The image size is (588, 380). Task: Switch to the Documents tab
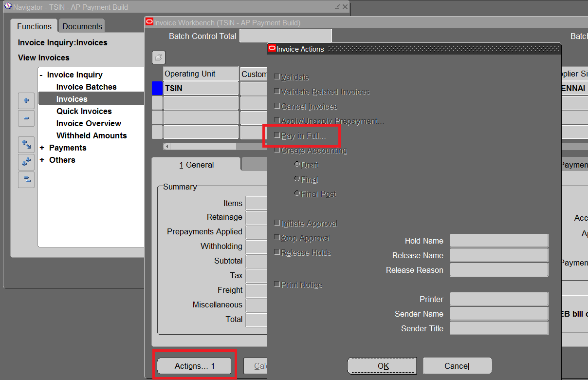[81, 26]
